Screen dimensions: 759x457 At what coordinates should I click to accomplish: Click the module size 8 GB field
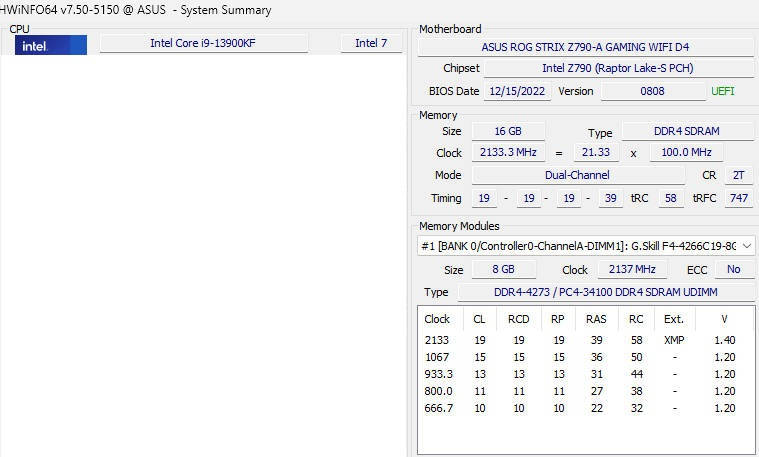point(503,269)
